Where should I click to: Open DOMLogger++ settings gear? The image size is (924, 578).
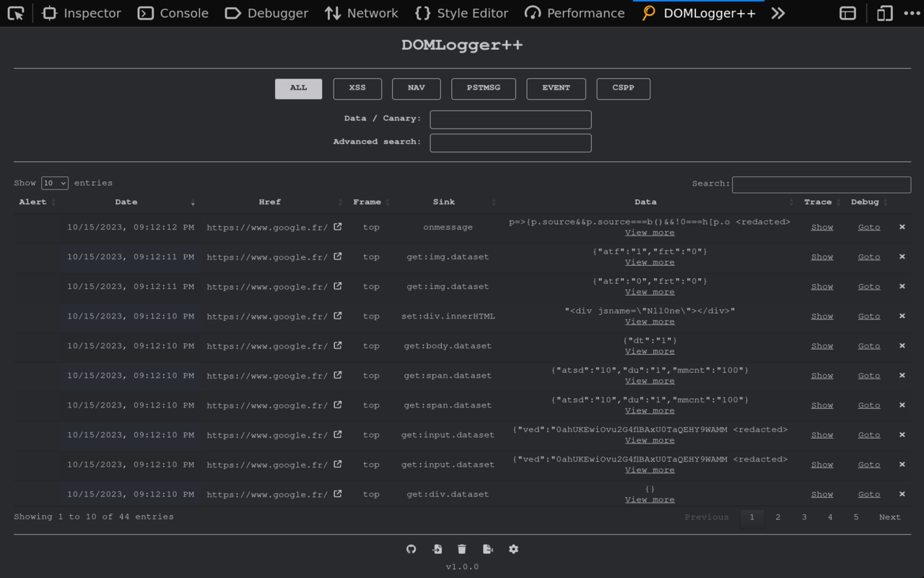coord(513,549)
